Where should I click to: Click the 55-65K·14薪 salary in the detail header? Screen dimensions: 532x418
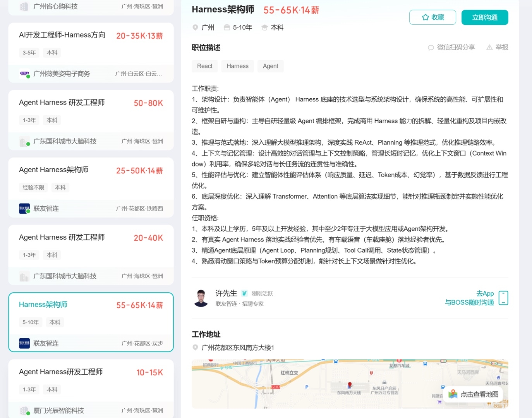tap(291, 10)
